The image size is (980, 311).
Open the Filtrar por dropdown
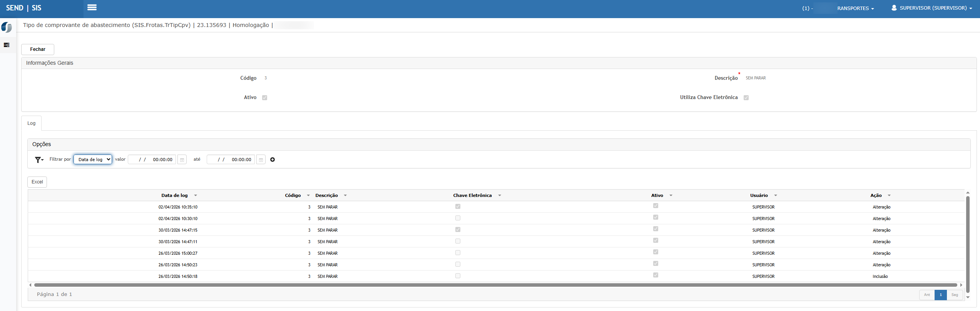(93, 160)
